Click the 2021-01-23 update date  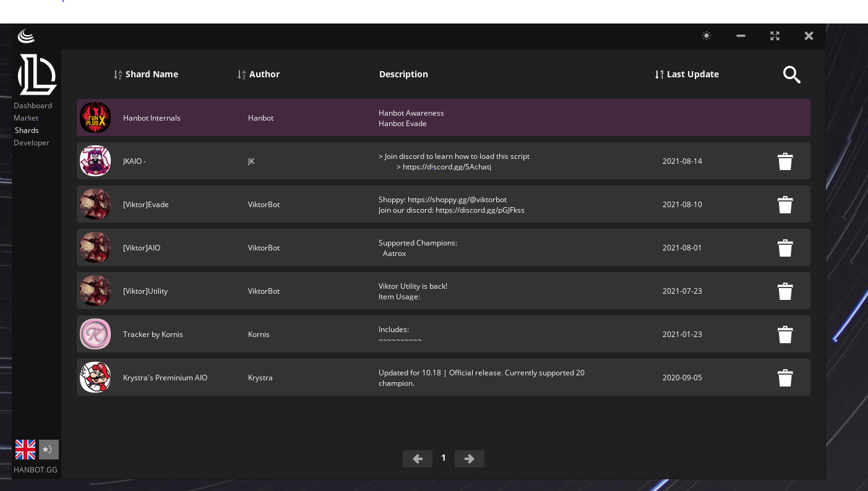click(682, 335)
